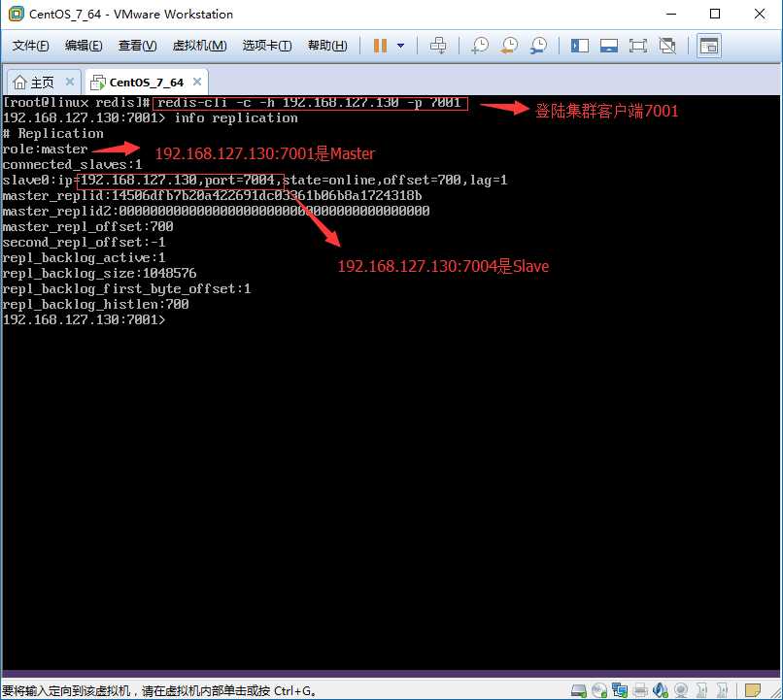This screenshot has width=783, height=700.
Task: Minimize the VMware Workstation window
Action: point(671,14)
